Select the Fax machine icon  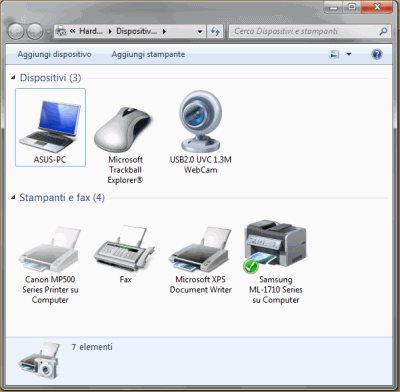(x=124, y=248)
